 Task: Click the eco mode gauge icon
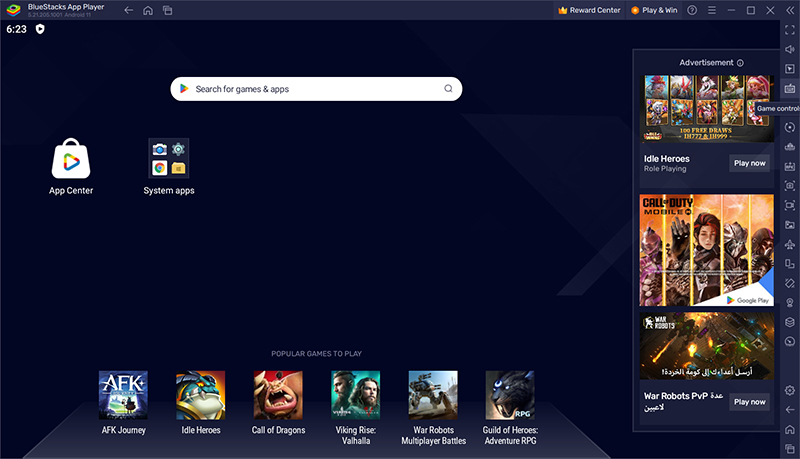pyautogui.click(x=789, y=341)
